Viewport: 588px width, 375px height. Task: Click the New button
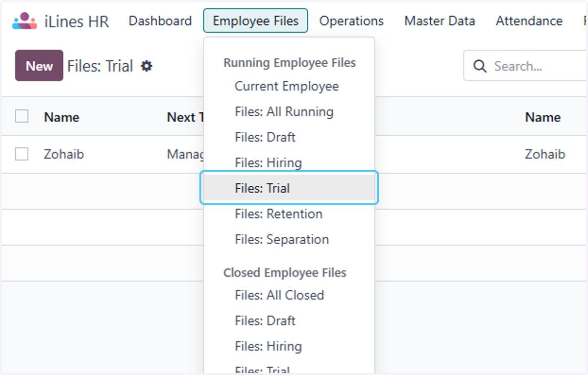pyautogui.click(x=39, y=66)
